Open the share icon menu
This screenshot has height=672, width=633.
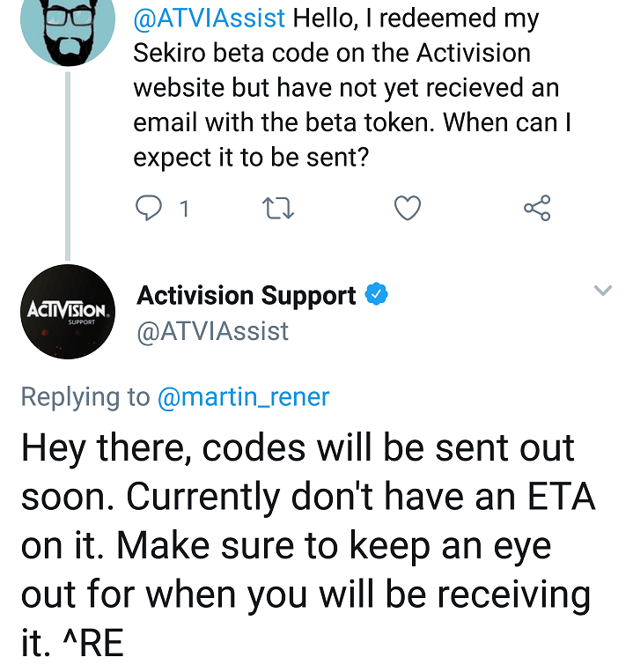[537, 208]
